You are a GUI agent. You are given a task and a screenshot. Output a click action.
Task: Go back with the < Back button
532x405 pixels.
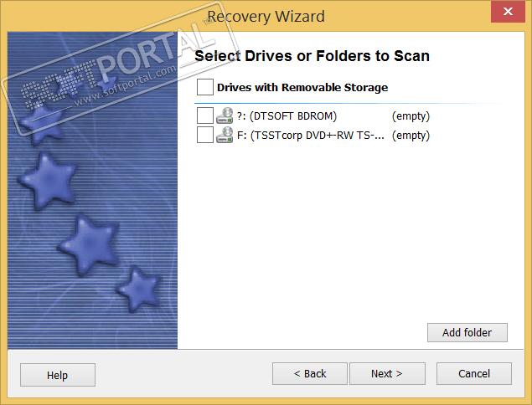pyautogui.click(x=310, y=373)
